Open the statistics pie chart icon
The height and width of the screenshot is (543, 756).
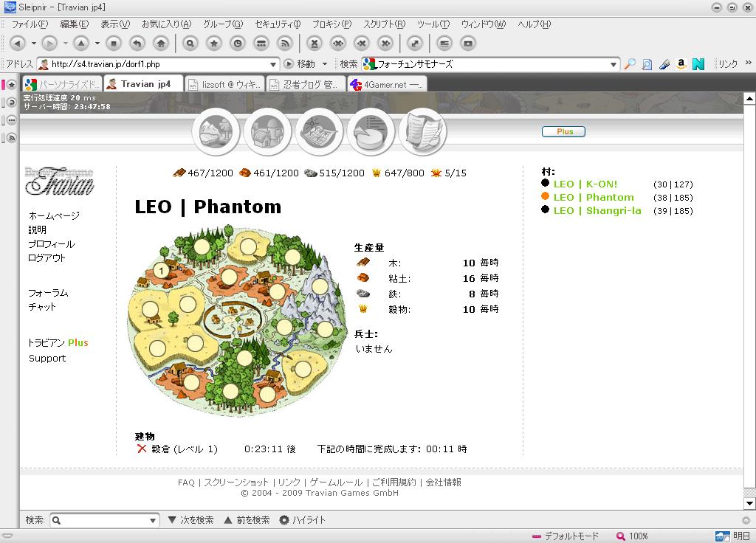coord(371,131)
